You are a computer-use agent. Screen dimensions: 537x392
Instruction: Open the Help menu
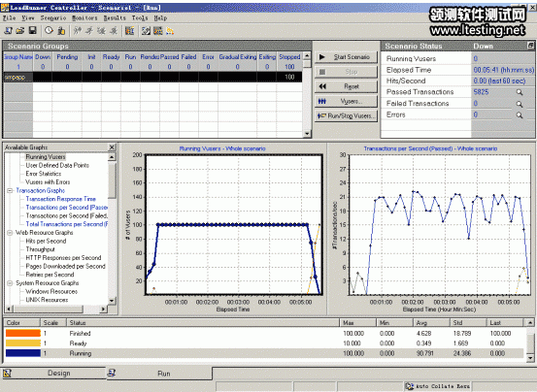[160, 17]
